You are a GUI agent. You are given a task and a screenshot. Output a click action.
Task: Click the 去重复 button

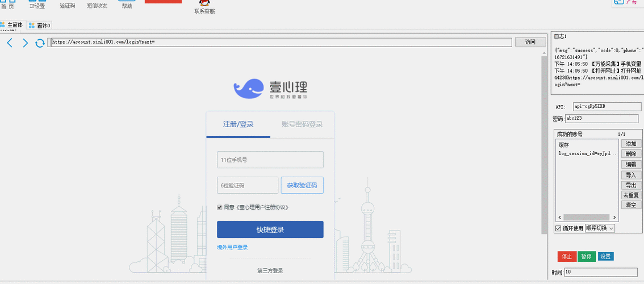click(631, 195)
